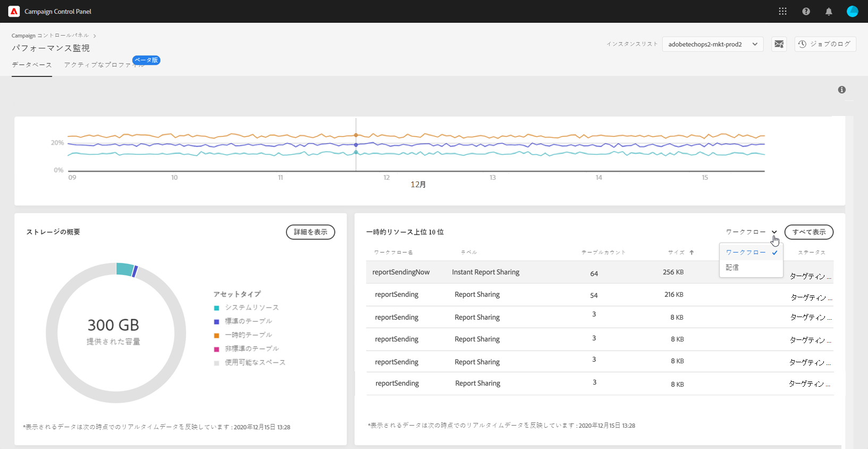Select the reportSendingNow row
This screenshot has width=868, height=449.
point(600,272)
